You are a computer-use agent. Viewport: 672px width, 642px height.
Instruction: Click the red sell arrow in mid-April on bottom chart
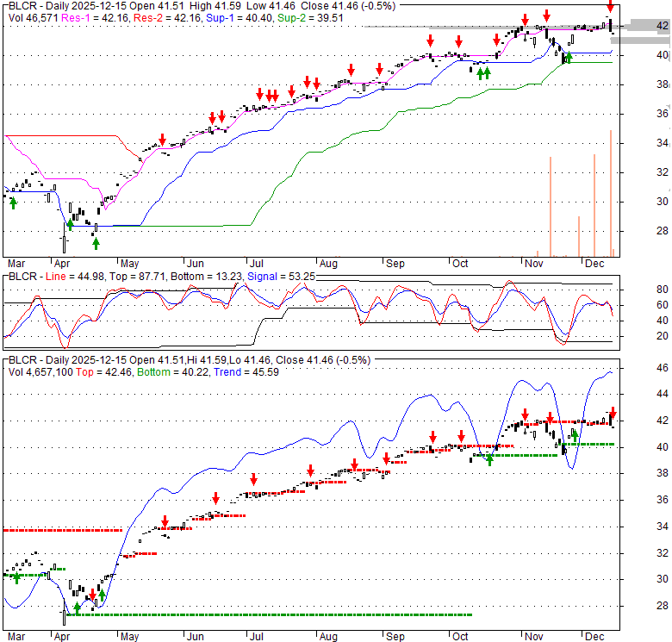pos(92,594)
